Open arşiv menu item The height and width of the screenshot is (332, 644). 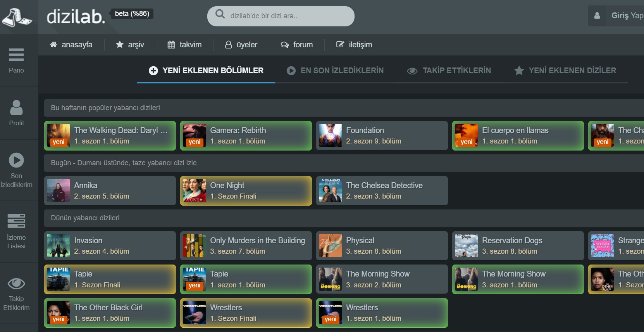click(x=130, y=45)
